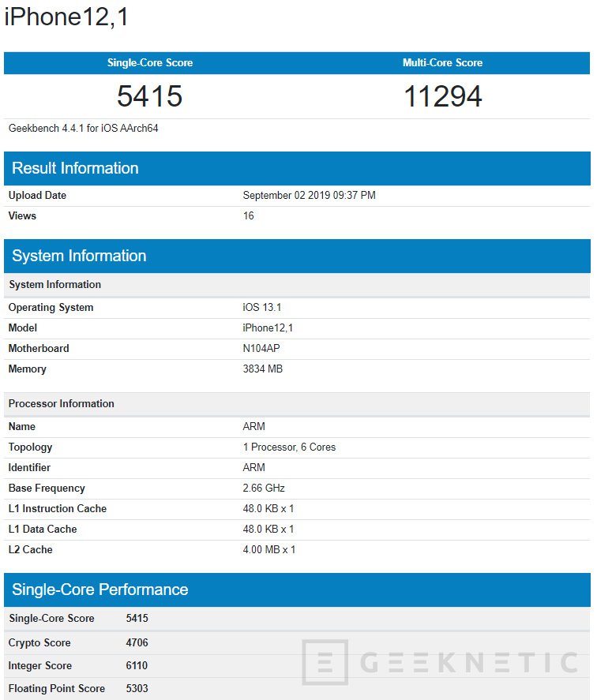Screen dimensions: 597x700
Task: Select the Memory label
Action: pyautogui.click(x=28, y=369)
